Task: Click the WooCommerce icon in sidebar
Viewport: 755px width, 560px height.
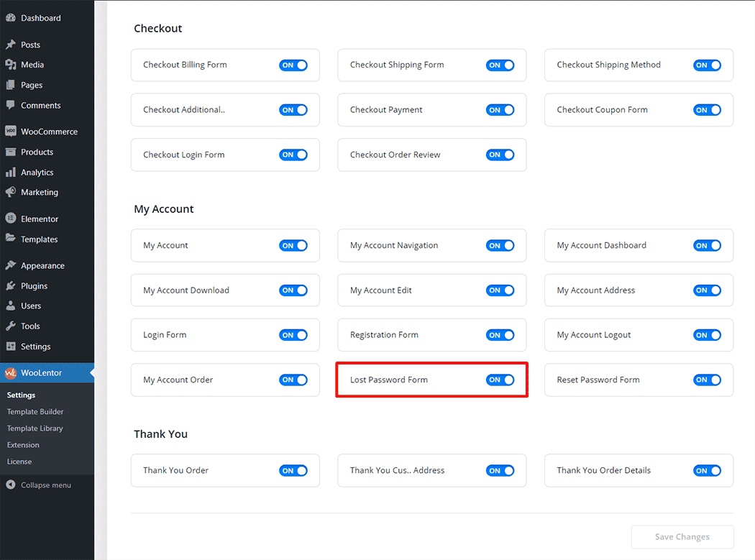Action: (x=11, y=132)
